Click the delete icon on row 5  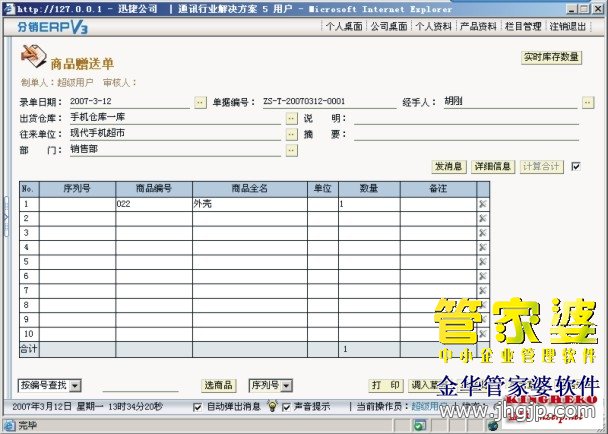[x=483, y=261]
